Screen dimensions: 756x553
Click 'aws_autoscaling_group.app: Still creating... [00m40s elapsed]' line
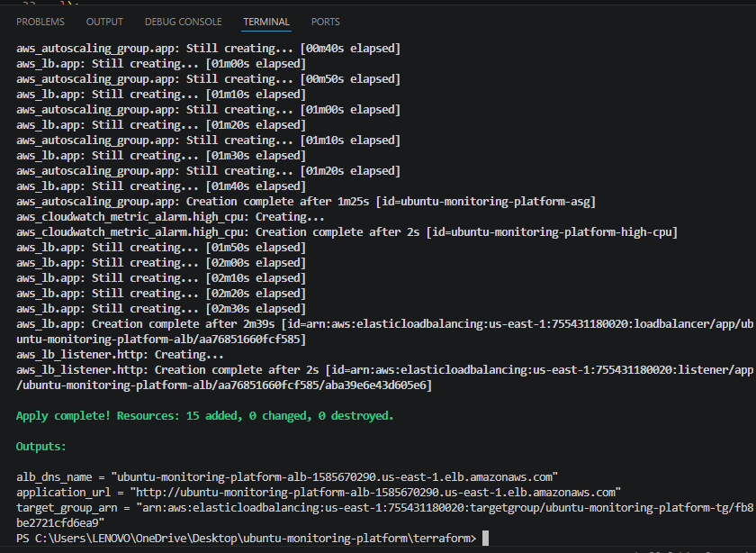(208, 49)
